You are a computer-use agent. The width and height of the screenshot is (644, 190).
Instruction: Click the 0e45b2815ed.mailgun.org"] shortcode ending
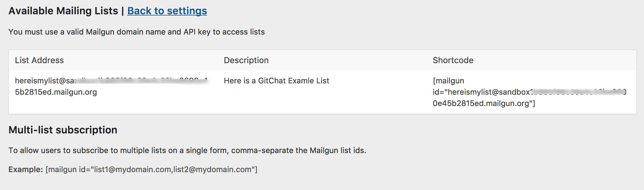click(484, 103)
